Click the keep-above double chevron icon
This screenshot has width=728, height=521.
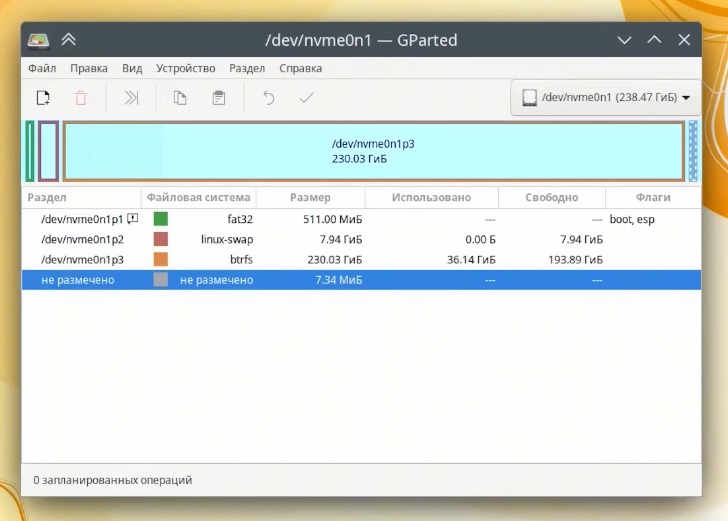pos(69,40)
